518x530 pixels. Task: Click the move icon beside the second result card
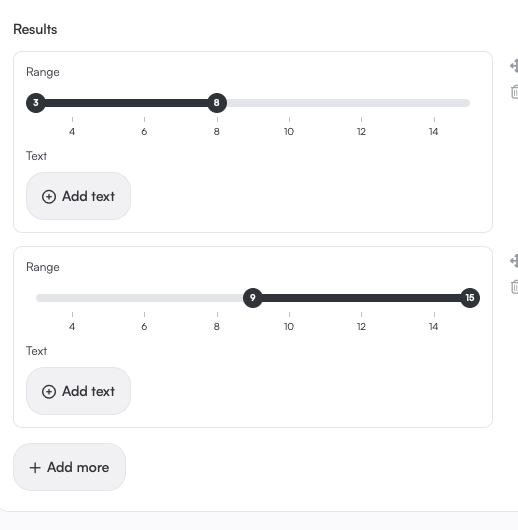514,261
